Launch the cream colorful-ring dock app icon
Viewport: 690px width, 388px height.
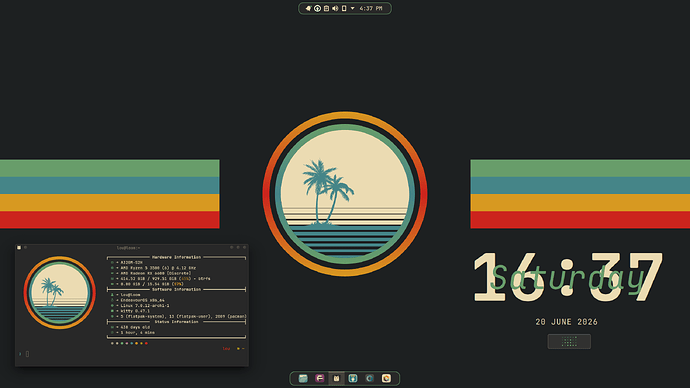386,378
